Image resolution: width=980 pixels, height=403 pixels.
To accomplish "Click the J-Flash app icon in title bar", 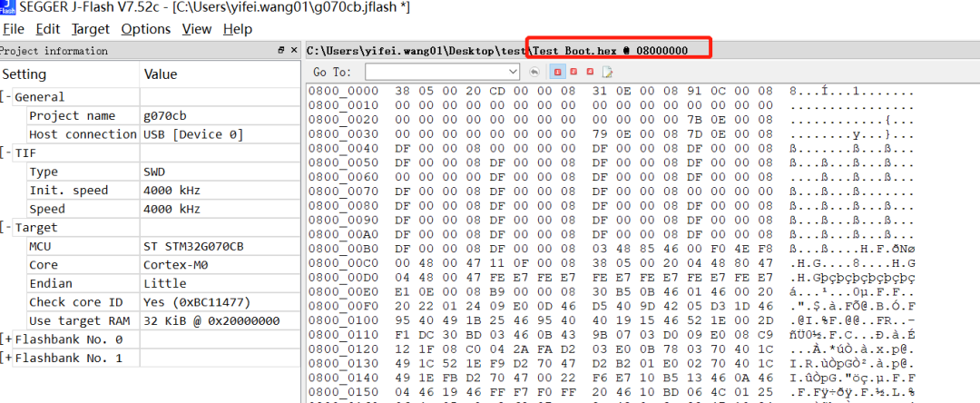I will pos(7,7).
